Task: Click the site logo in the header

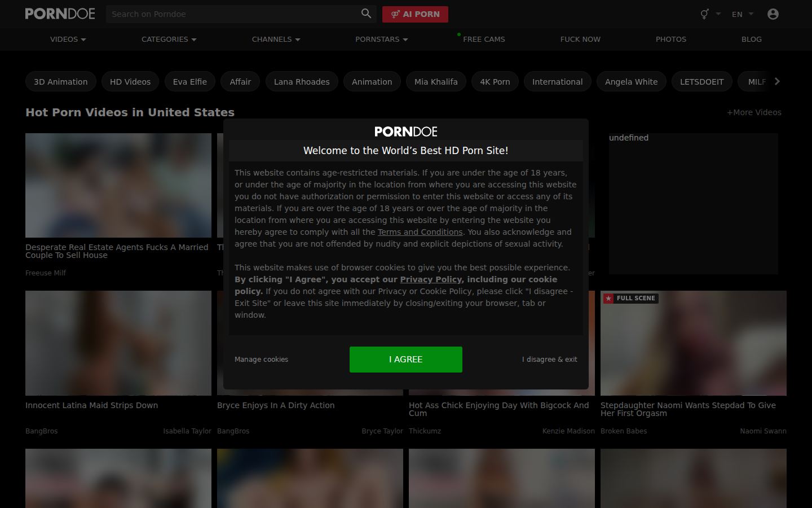Action: pyautogui.click(x=60, y=14)
